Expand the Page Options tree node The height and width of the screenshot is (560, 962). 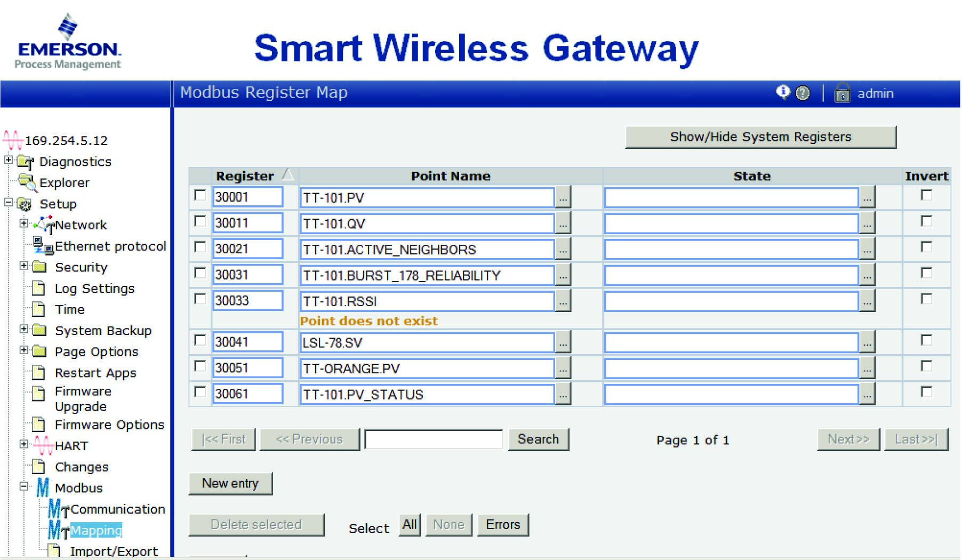coord(24,350)
